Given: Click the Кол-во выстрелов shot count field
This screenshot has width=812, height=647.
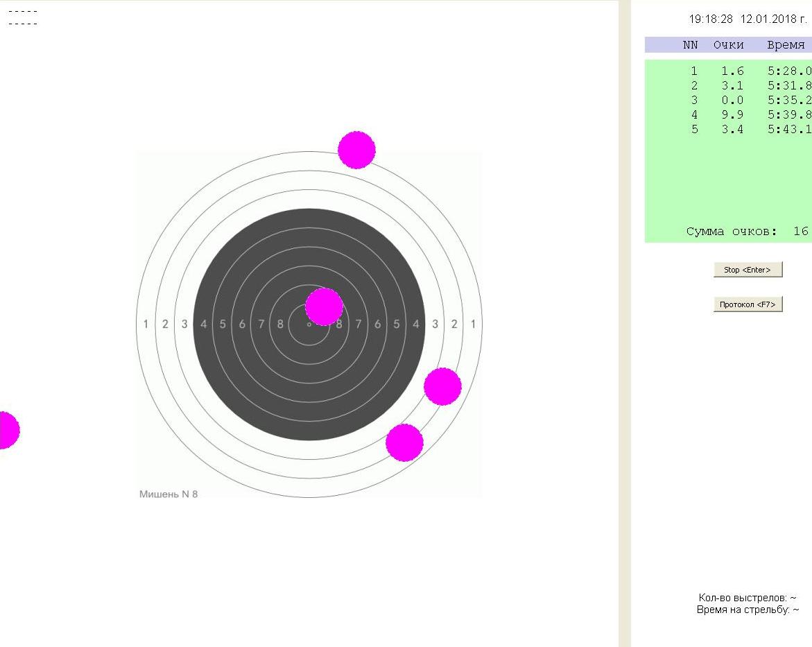Looking at the screenshot, I should click(747, 598).
